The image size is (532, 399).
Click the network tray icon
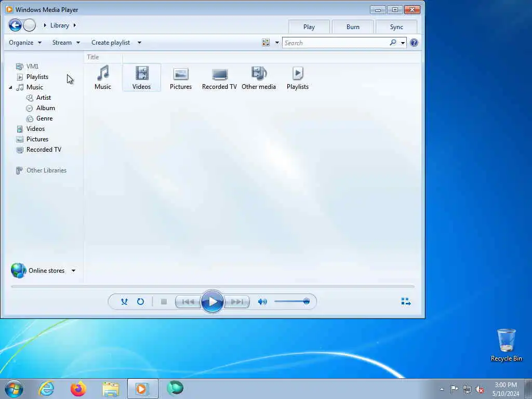[x=467, y=389]
